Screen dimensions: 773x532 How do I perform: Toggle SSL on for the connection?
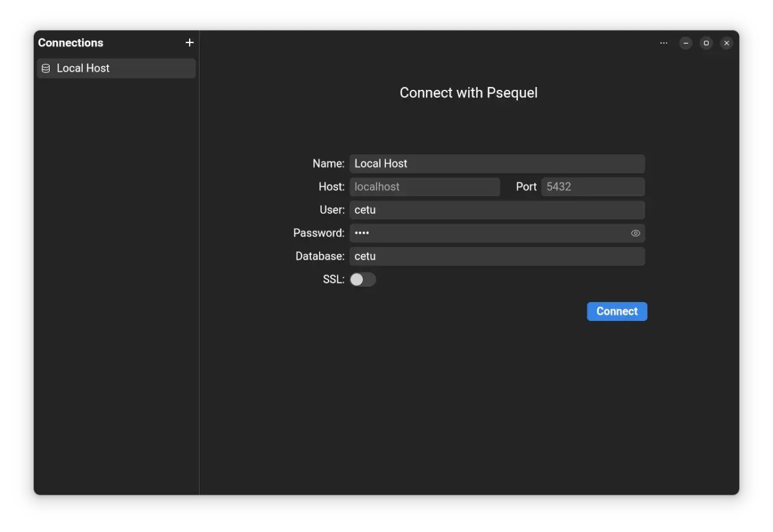363,279
